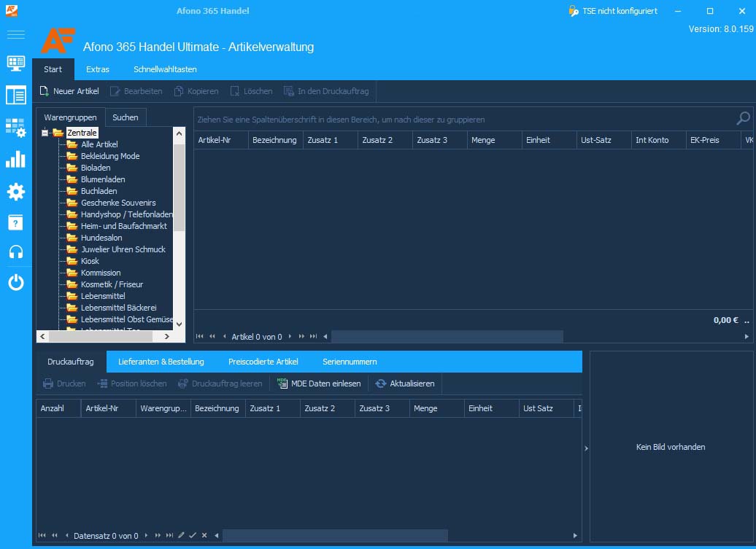Click the Neuer Artikel button
Viewport: 756px width, 549px height.
pyautogui.click(x=69, y=91)
